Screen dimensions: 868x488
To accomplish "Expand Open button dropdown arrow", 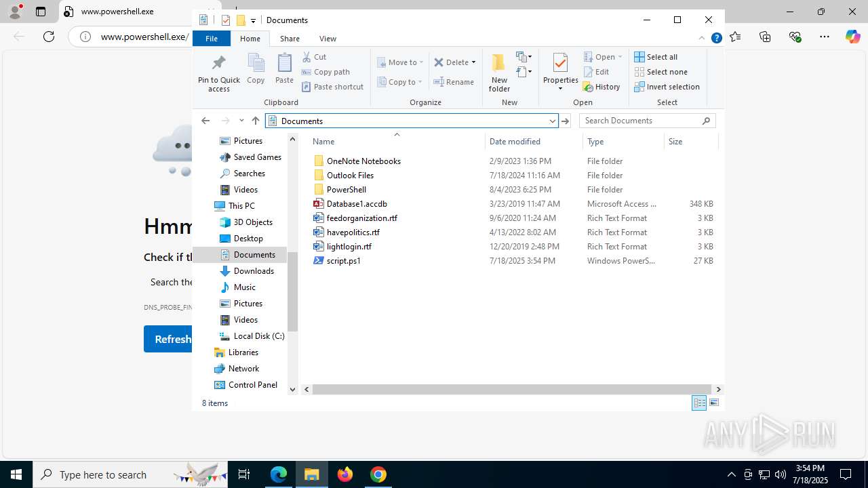I will click(620, 57).
